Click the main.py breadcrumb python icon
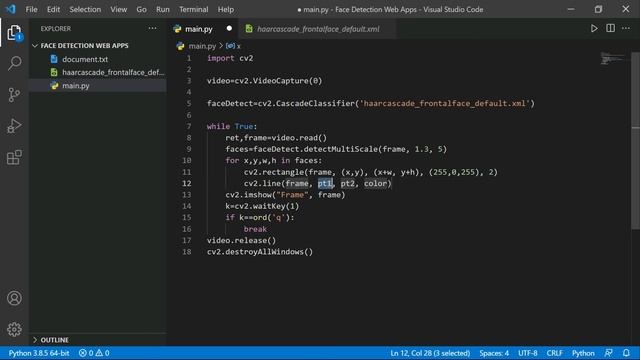 pyautogui.click(x=180, y=46)
